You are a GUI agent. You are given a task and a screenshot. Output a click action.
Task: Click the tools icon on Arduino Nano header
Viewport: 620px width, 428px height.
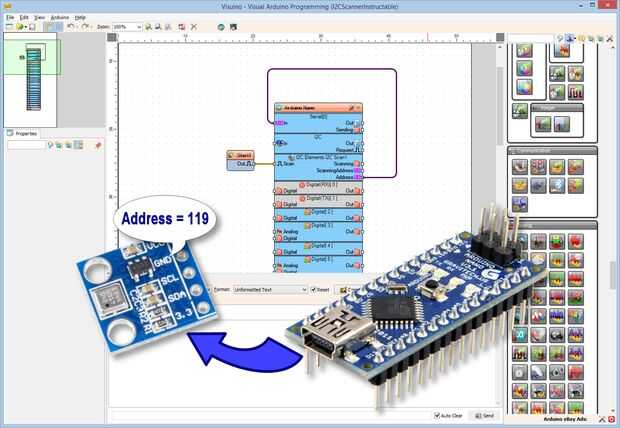[351, 108]
